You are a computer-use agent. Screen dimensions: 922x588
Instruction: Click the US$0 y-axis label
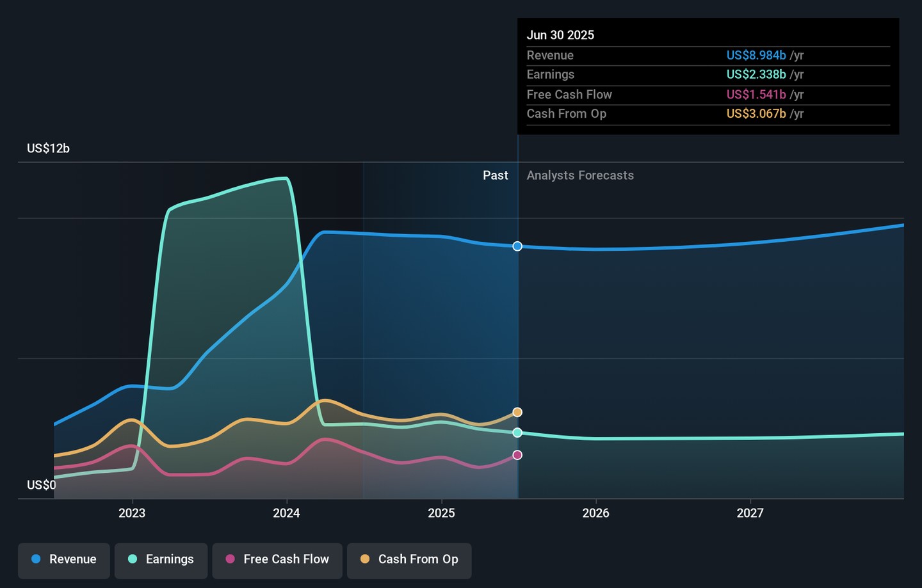coord(41,485)
